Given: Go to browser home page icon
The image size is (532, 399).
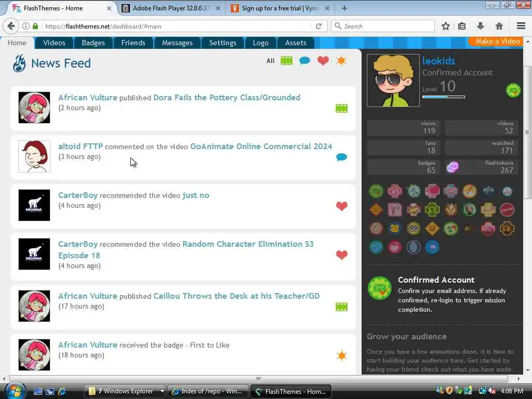Looking at the screenshot, I should point(499,26).
